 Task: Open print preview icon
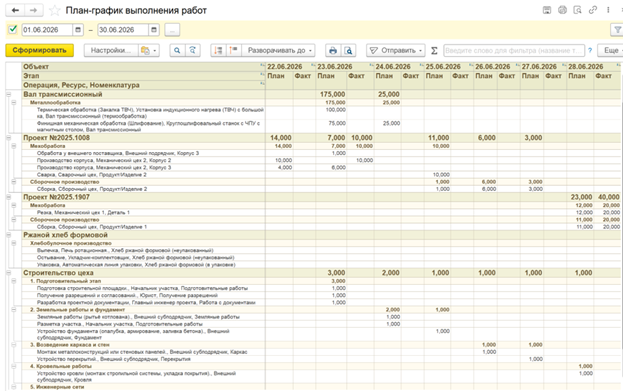pyautogui.click(x=348, y=50)
